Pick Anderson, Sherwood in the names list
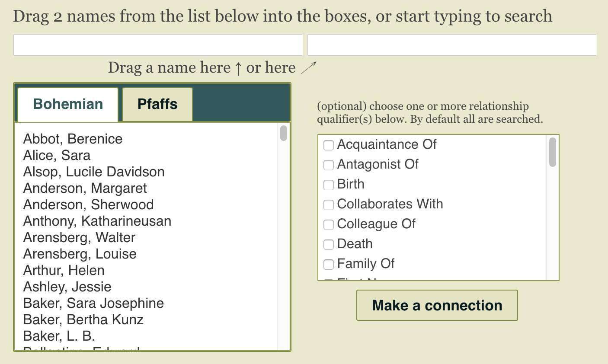The width and height of the screenshot is (608, 364). (88, 204)
